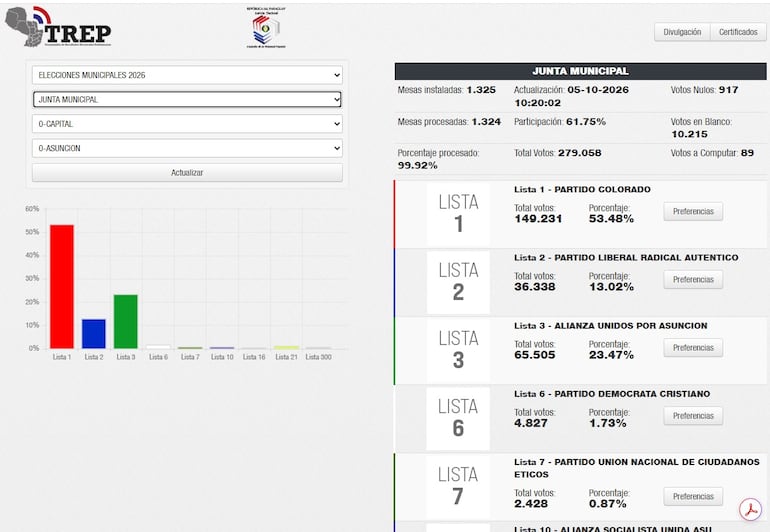Click 'Lista 1 - PARTIDO COLORADO' title
This screenshot has height=532, width=770.
point(582,190)
